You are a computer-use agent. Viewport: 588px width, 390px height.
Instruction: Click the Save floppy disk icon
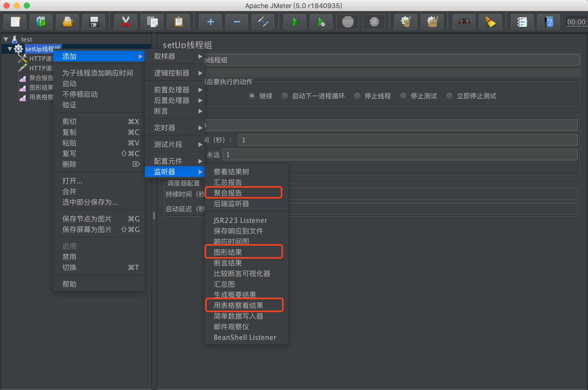pos(94,22)
